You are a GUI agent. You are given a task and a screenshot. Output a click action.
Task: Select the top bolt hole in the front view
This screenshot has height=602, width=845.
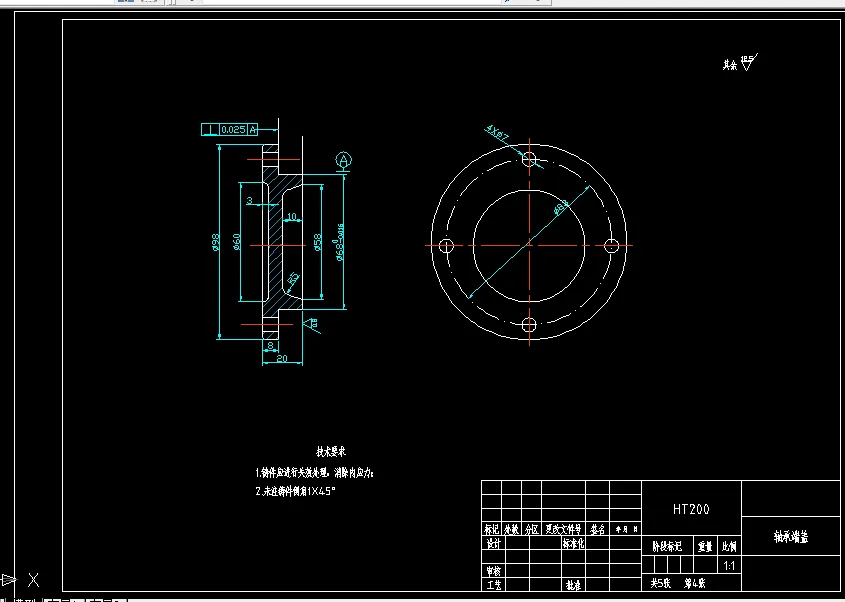pyautogui.click(x=529, y=159)
